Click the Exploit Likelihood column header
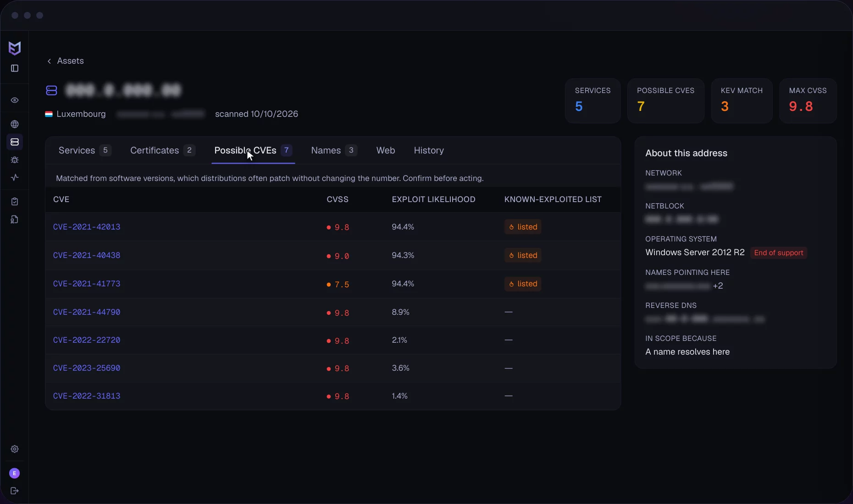Screen dimensions: 853x504 coord(433,199)
